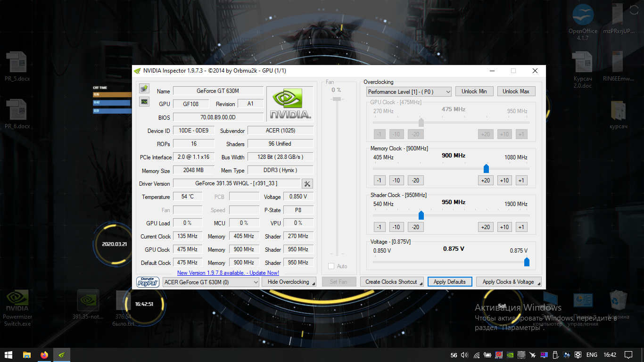Image resolution: width=644 pixels, height=362 pixels.
Task: Click the Voltage slider handle
Action: [527, 262]
